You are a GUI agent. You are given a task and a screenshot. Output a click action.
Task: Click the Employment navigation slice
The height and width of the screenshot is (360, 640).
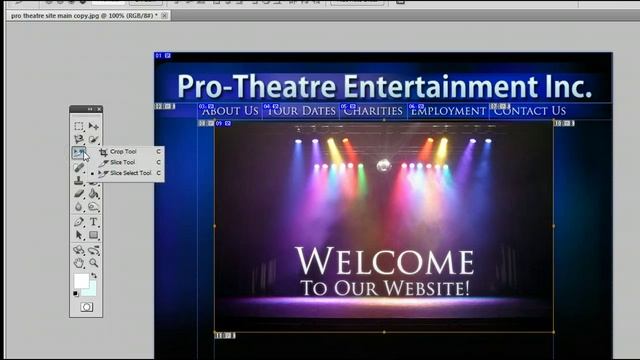[448, 111]
